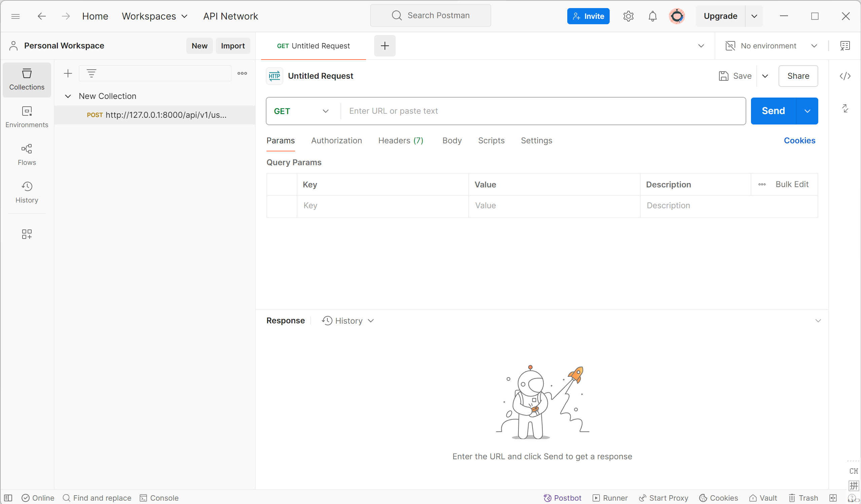861x504 pixels.
Task: Open collections more options ellipsis
Action: click(x=242, y=73)
